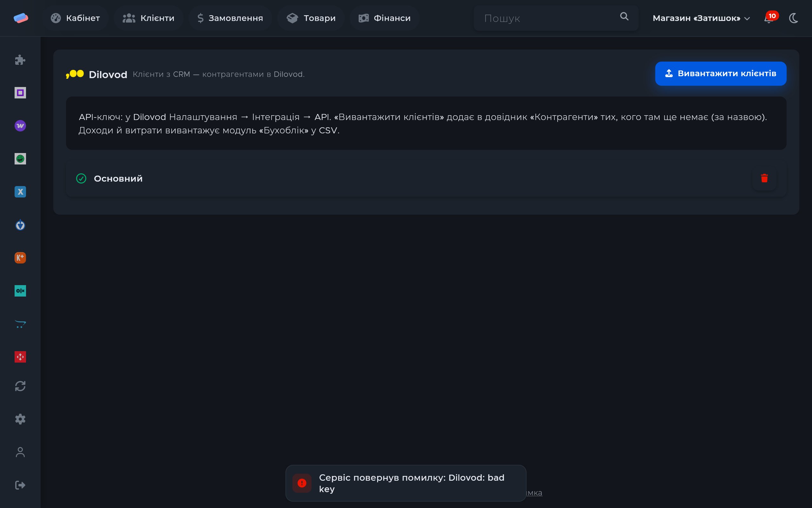Screen dimensions: 812x508
Task: Open the Замовлення menu
Action: (230, 18)
